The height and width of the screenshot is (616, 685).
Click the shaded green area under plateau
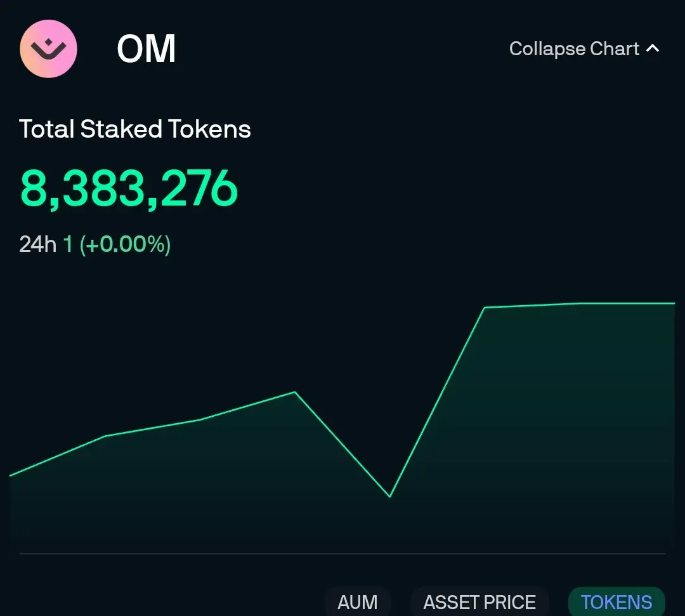coord(579,428)
